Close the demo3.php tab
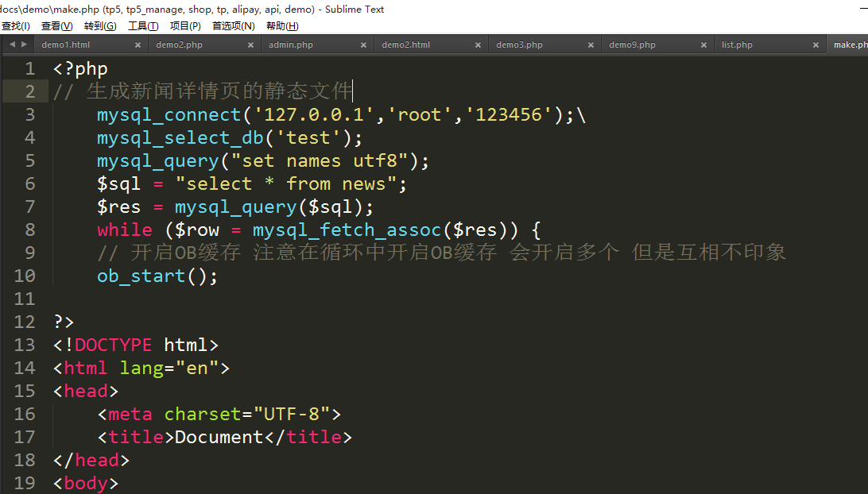 click(x=590, y=45)
